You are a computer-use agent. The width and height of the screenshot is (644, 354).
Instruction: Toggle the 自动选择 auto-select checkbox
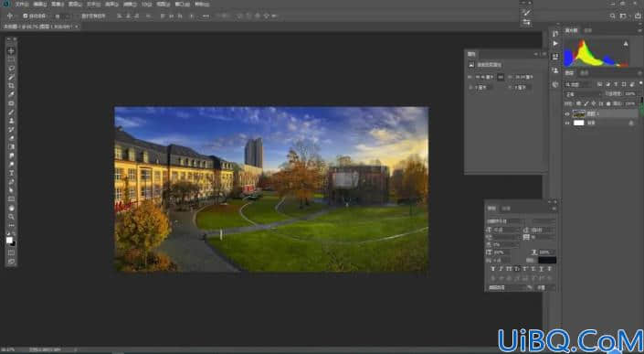click(25, 16)
